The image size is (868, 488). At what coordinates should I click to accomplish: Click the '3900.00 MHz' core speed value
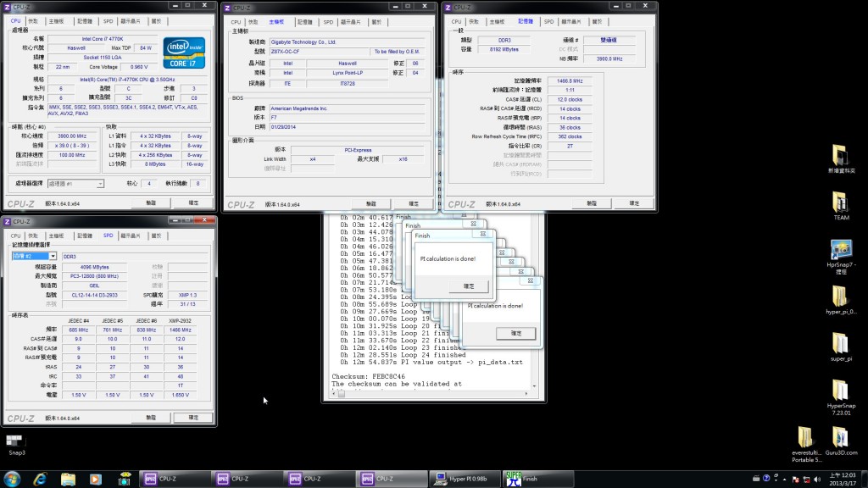coord(72,136)
